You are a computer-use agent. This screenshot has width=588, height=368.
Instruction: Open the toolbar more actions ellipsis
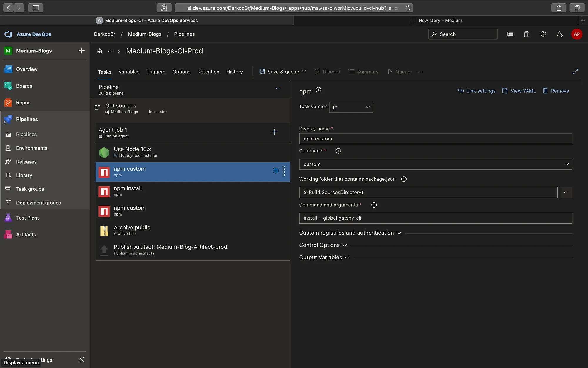pos(420,72)
